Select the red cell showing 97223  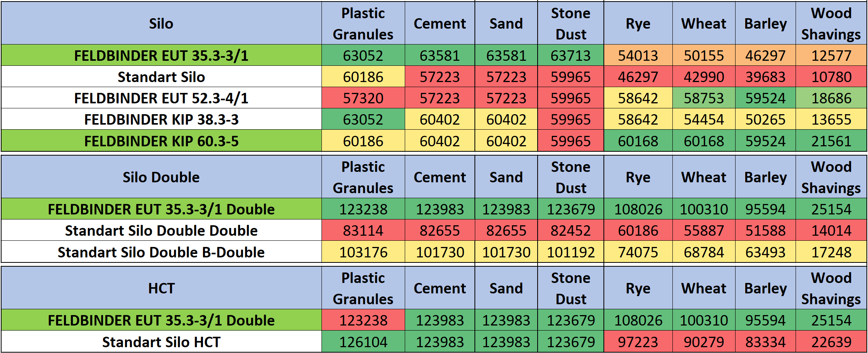[x=638, y=342]
